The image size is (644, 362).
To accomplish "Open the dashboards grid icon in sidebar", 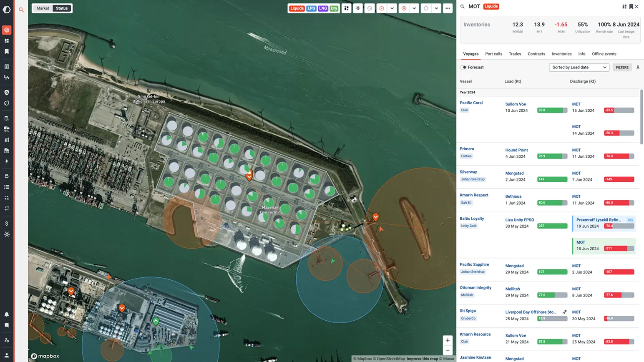I will 7,41.
